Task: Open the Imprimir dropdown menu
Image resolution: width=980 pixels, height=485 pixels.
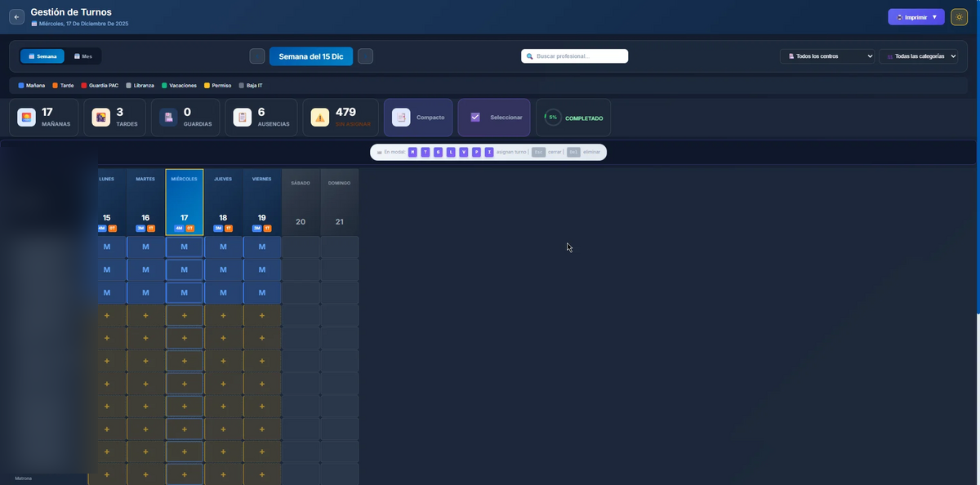Action: tap(915, 17)
